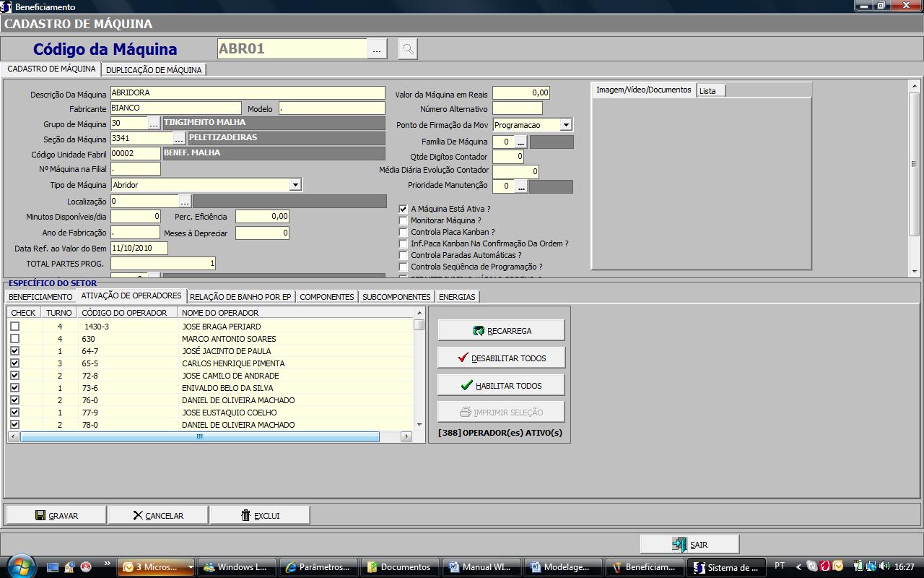Switch to DUPLICAÇÃO DE MÁQUINA tab
This screenshot has height=578, width=924.
154,70
